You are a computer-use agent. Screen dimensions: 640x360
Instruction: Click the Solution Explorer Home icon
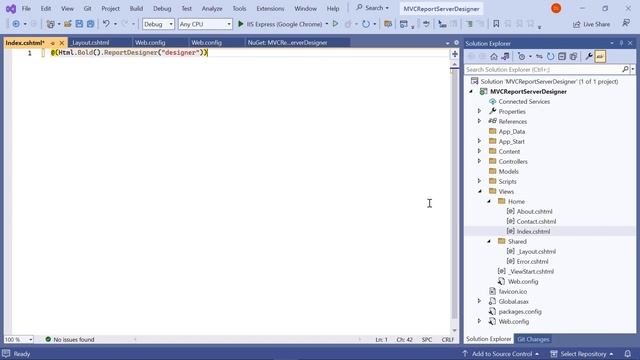[494, 57]
